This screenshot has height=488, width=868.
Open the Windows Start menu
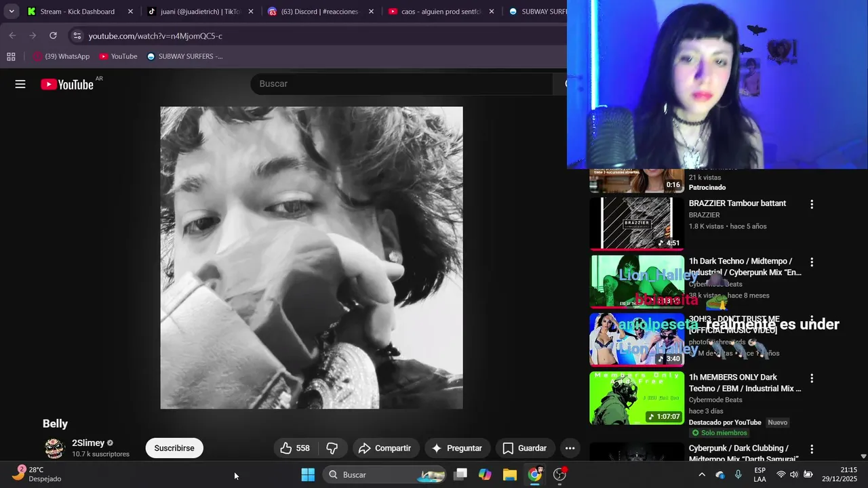tap(308, 474)
